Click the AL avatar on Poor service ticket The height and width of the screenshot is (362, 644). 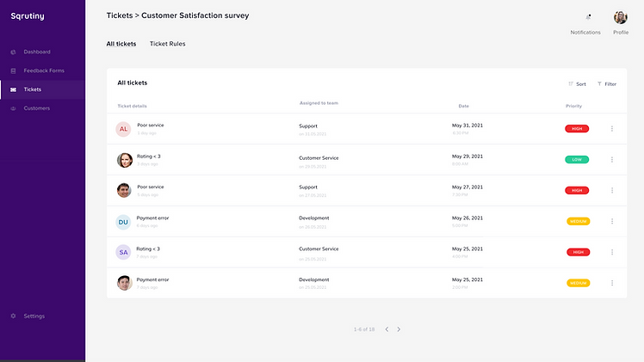pos(123,129)
